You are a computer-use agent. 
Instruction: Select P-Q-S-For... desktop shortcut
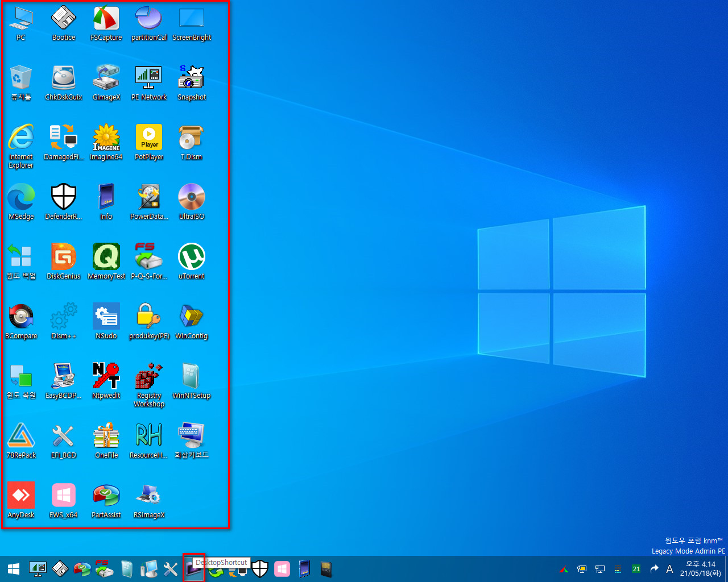pyautogui.click(x=149, y=263)
